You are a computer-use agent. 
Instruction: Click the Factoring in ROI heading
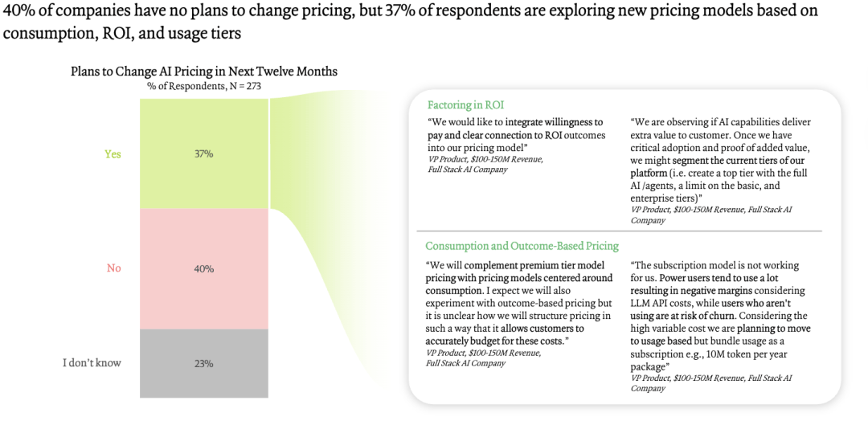point(465,105)
